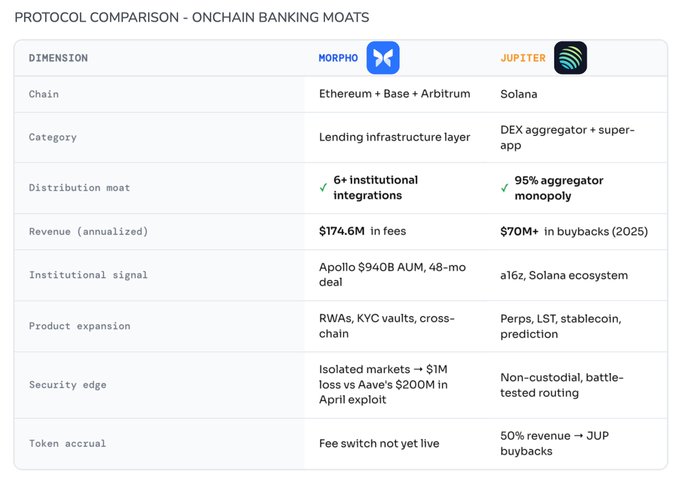Select the 'Category' row label

(x=53, y=137)
